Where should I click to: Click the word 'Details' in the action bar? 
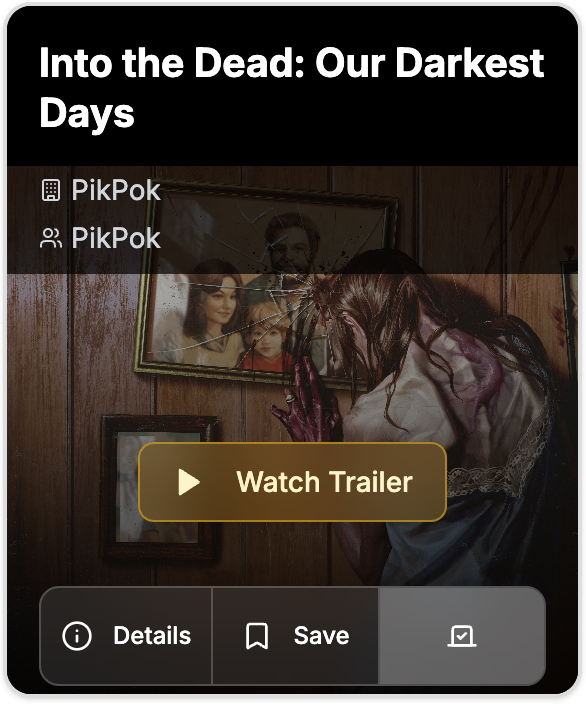(x=152, y=636)
